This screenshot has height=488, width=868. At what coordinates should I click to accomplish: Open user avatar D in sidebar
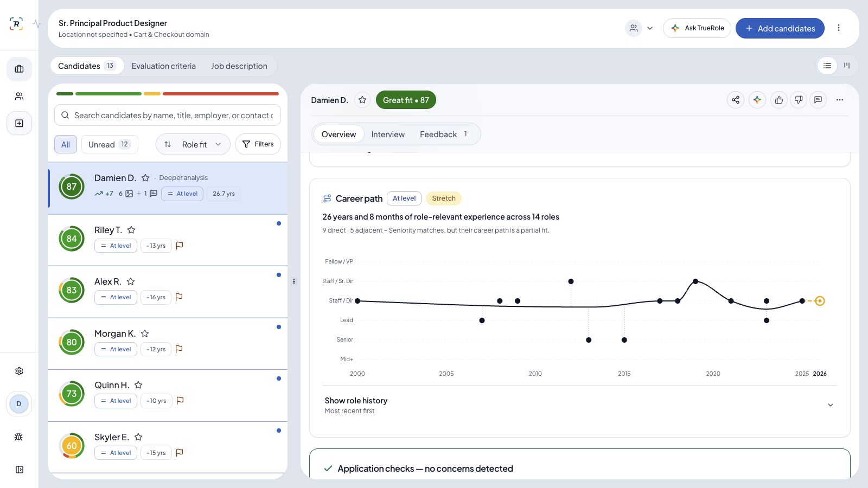point(19,404)
